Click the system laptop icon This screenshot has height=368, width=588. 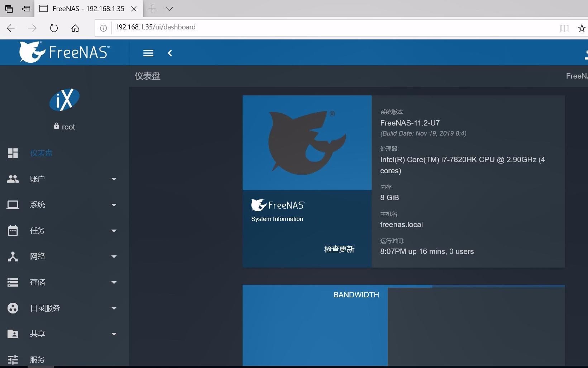point(13,205)
